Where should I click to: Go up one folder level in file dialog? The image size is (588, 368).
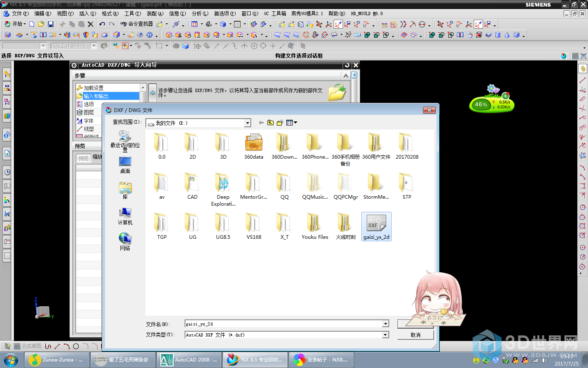(x=270, y=123)
